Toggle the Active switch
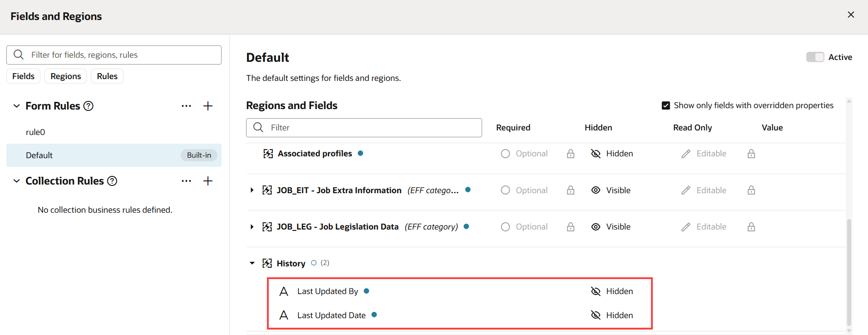The height and width of the screenshot is (335, 868). pos(815,57)
